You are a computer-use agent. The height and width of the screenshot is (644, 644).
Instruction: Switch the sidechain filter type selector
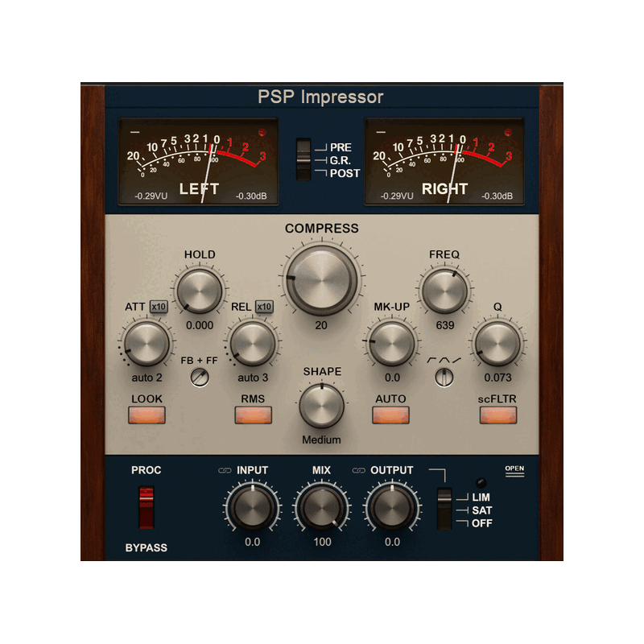click(444, 377)
